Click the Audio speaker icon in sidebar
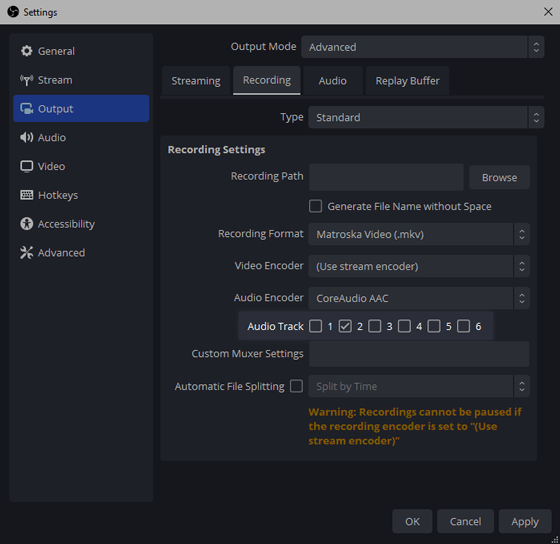Screen dimensions: 560x544 pos(26,138)
